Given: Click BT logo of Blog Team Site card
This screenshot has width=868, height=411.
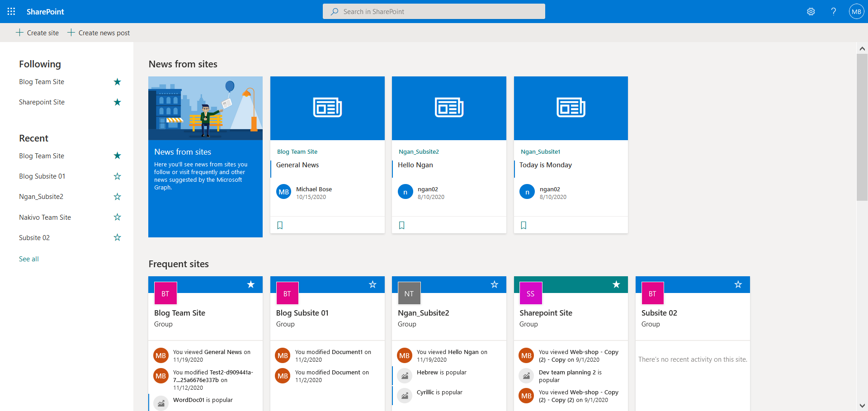Looking at the screenshot, I should 165,293.
